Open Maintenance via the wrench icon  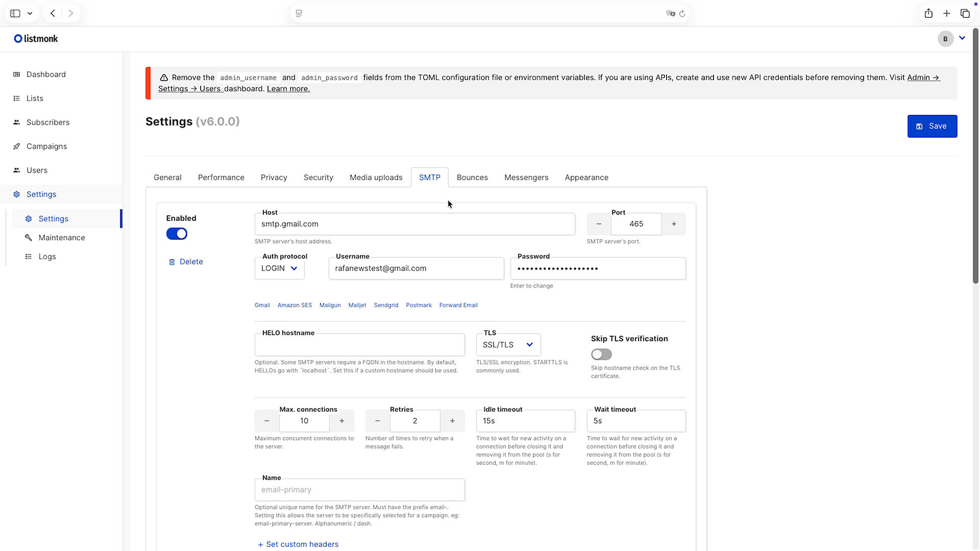coord(29,237)
